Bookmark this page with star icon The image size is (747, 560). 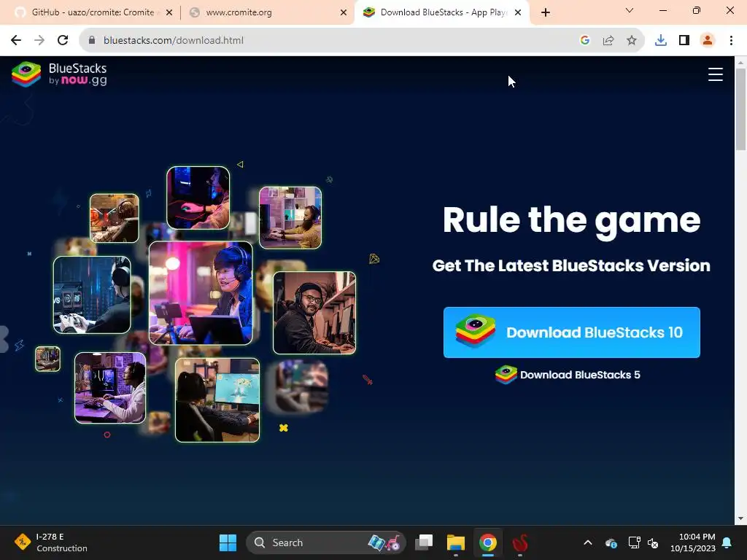632,41
